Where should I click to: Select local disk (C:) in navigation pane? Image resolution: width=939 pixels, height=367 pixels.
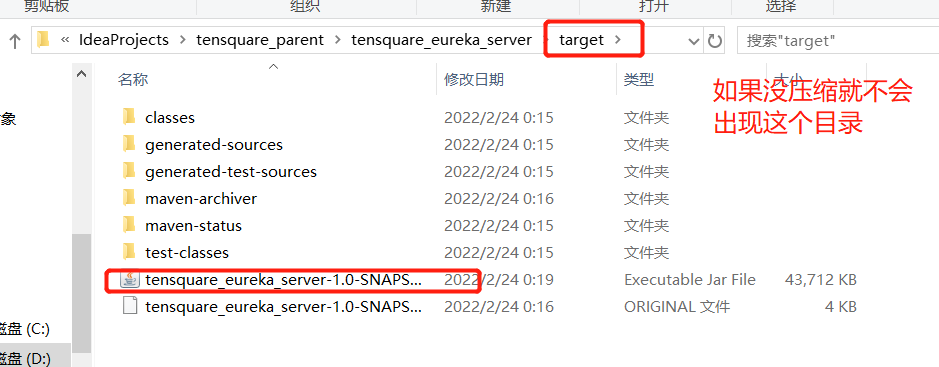click(x=25, y=329)
